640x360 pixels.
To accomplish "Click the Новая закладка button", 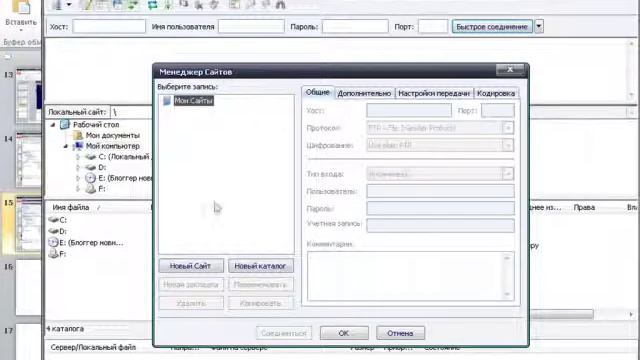I will [191, 284].
